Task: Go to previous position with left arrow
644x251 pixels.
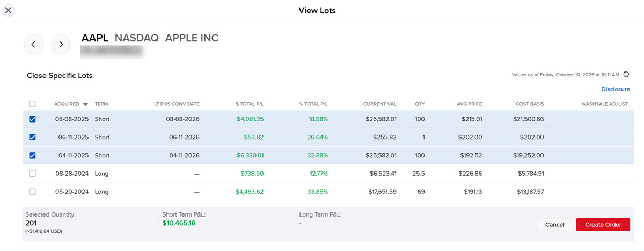Action: (x=33, y=45)
